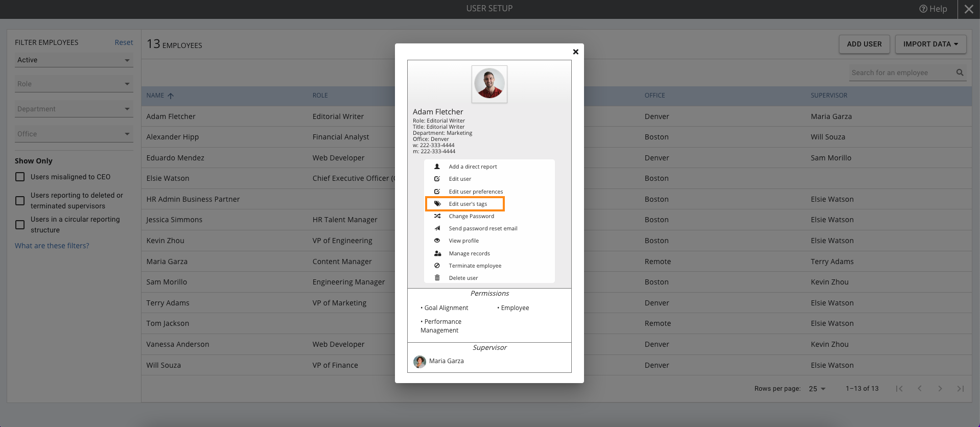Click Alexander Hipp in the employee list
Screen dimensions: 980x427
click(x=172, y=137)
